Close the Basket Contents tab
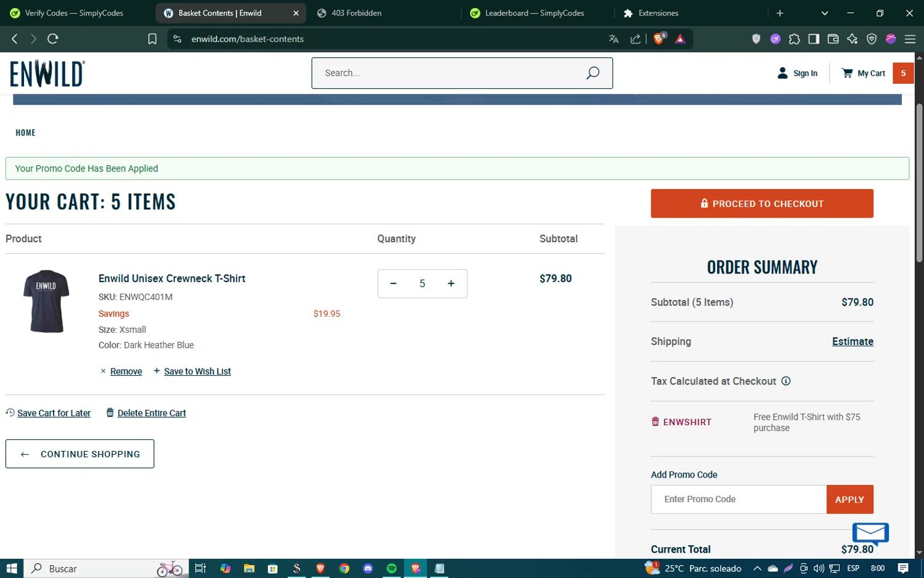 [296, 13]
